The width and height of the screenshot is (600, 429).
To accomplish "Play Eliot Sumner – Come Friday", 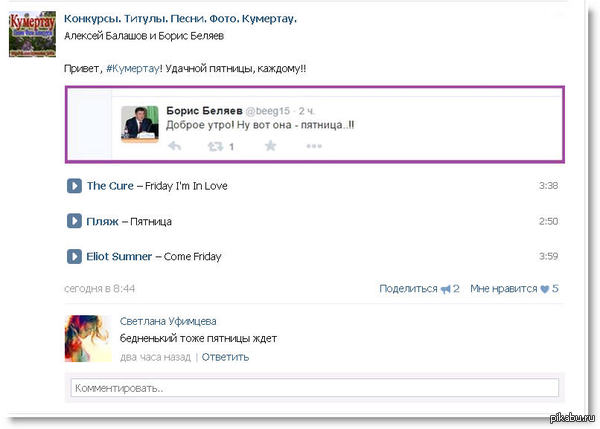I will click(74, 256).
